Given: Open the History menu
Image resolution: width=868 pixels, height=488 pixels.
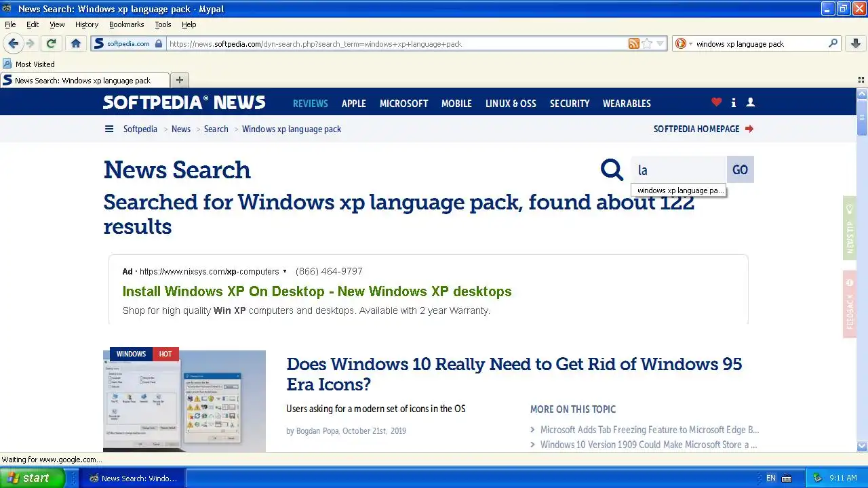Looking at the screenshot, I should 87,24.
